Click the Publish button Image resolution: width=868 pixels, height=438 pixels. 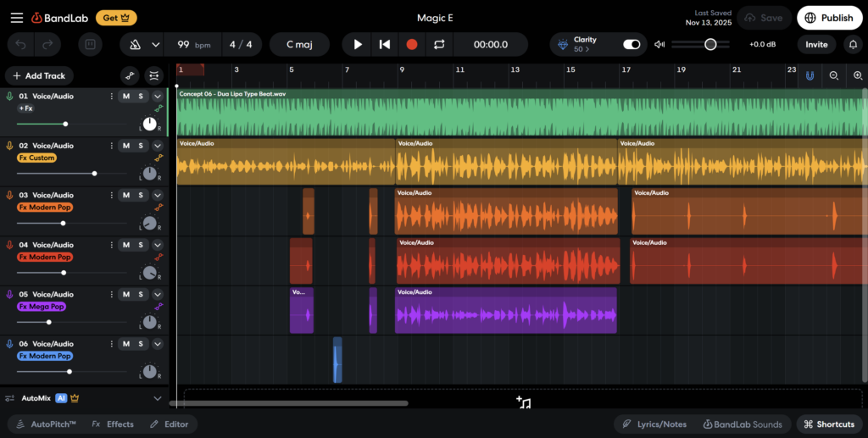(x=829, y=18)
